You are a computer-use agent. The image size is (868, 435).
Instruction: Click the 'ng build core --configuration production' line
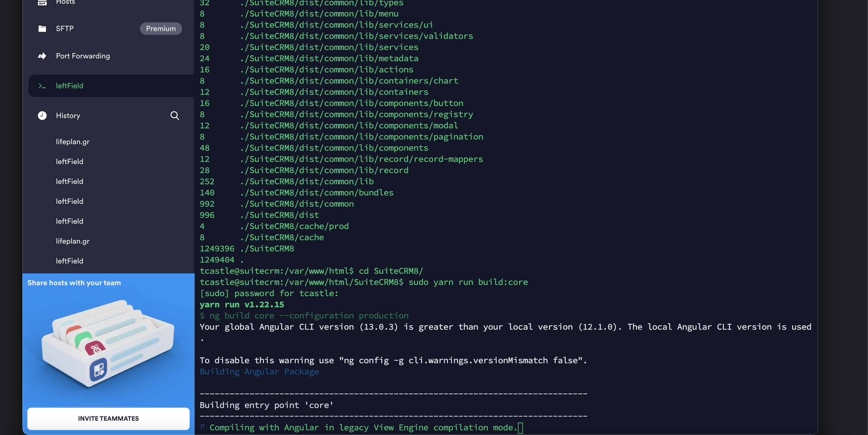[304, 316]
